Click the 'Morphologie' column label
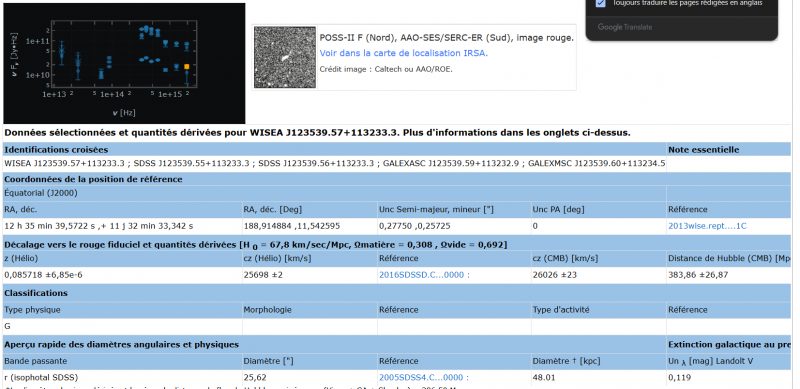Image resolution: width=800 pixels, height=389 pixels. click(x=267, y=309)
